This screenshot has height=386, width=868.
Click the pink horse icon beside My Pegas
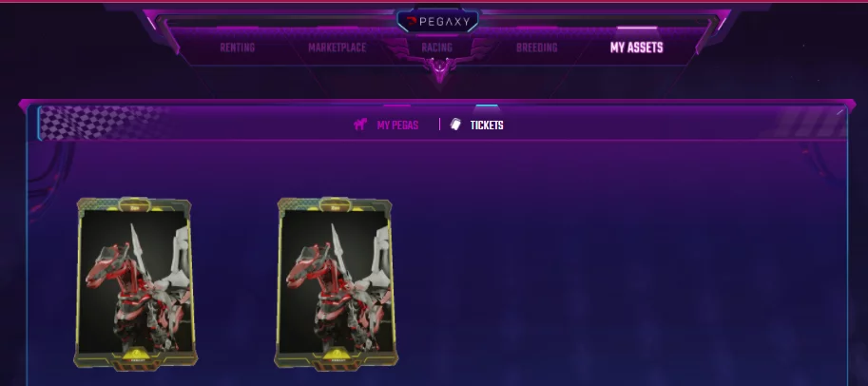pos(360,125)
